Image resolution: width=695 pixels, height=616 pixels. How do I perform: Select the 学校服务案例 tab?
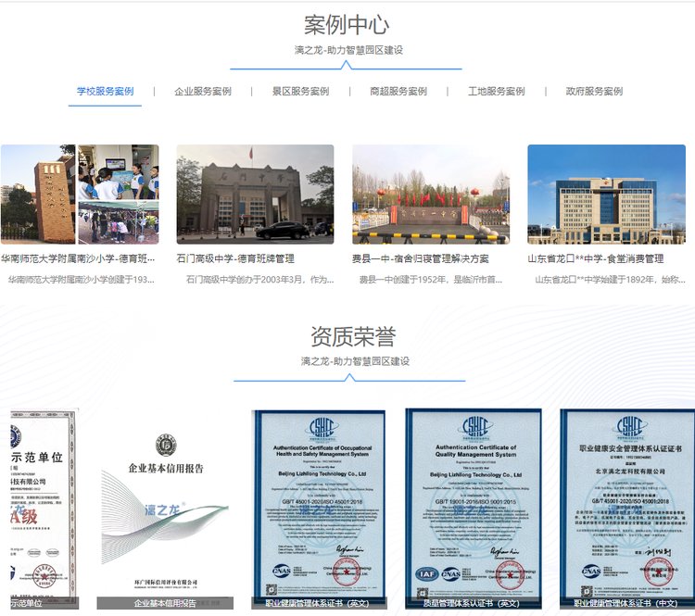click(105, 92)
